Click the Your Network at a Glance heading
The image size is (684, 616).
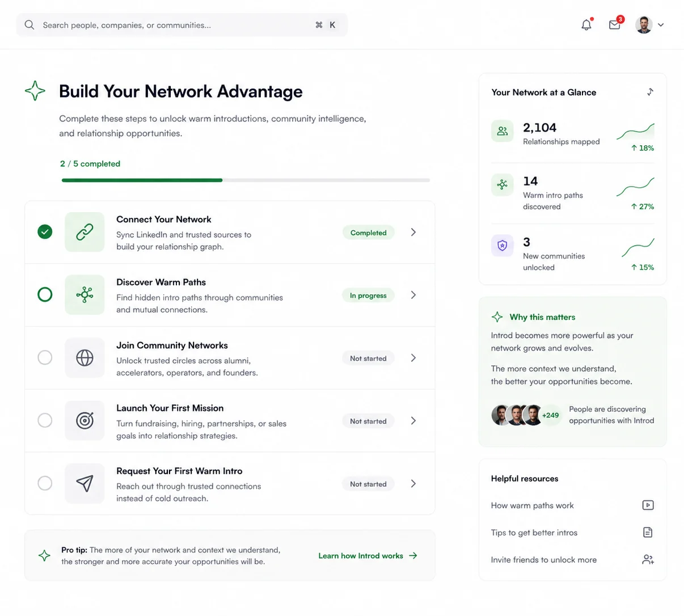(x=544, y=92)
